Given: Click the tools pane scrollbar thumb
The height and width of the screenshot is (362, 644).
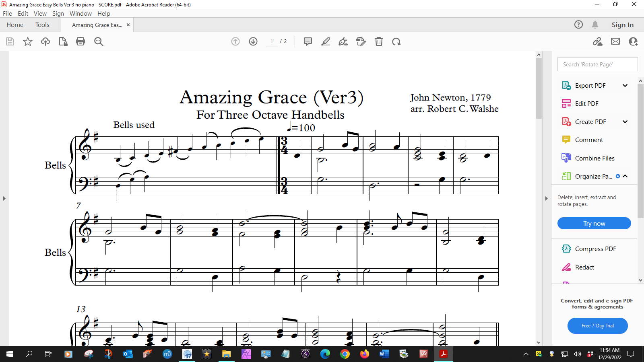Looking at the screenshot, I should tap(641, 151).
